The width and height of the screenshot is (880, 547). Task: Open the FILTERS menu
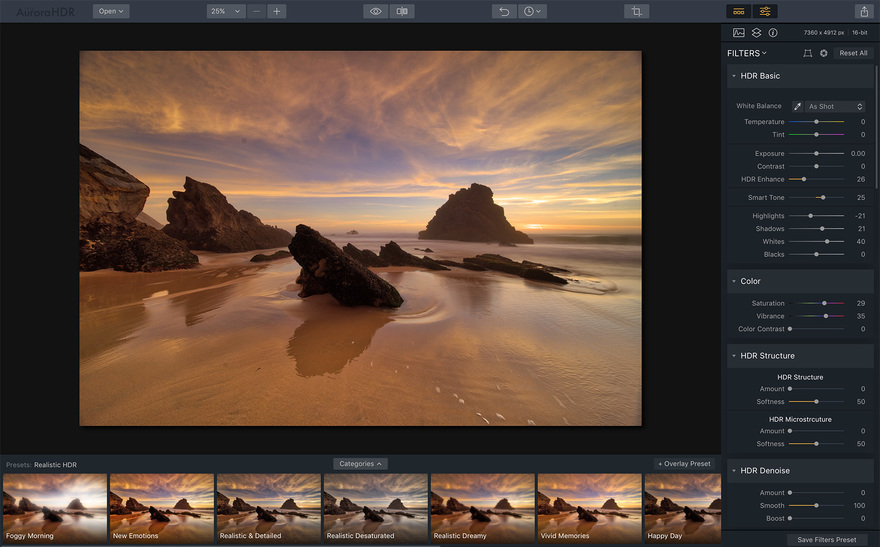pyautogui.click(x=747, y=53)
